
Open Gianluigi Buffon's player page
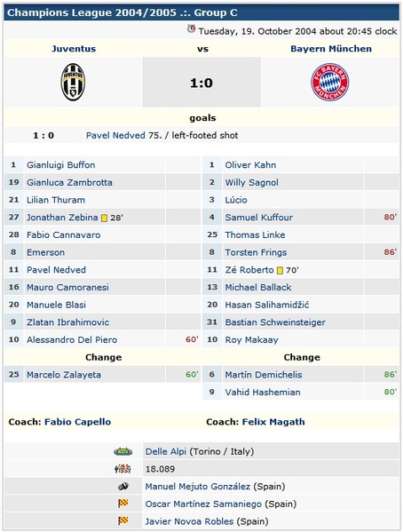click(x=60, y=165)
